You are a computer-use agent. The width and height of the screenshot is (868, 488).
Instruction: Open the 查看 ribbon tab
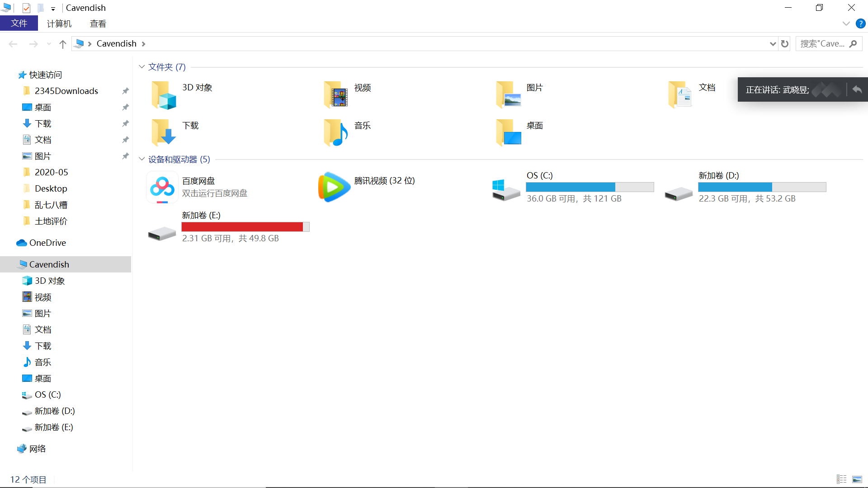pyautogui.click(x=98, y=23)
